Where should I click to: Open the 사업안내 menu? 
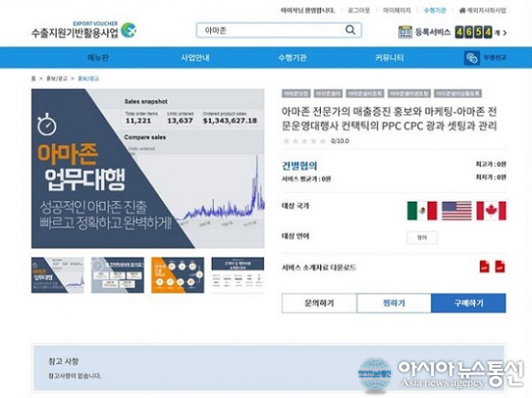point(194,58)
